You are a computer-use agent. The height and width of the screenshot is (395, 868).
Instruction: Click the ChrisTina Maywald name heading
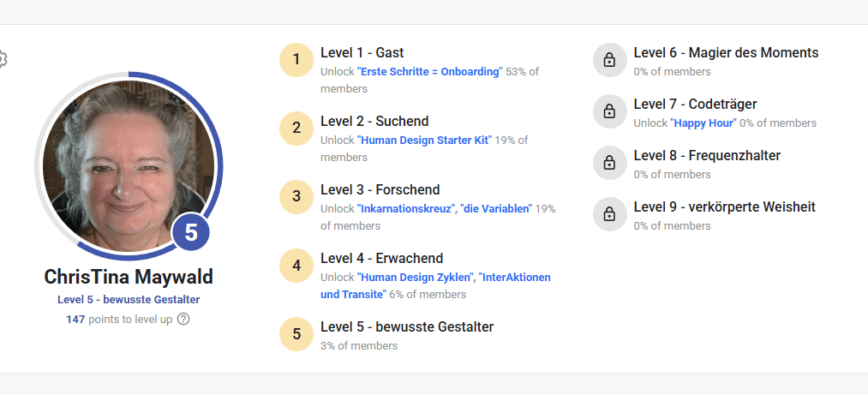point(129,277)
